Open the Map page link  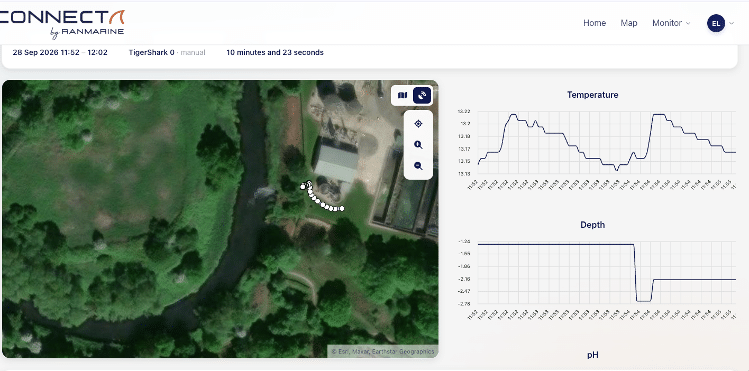coord(629,23)
